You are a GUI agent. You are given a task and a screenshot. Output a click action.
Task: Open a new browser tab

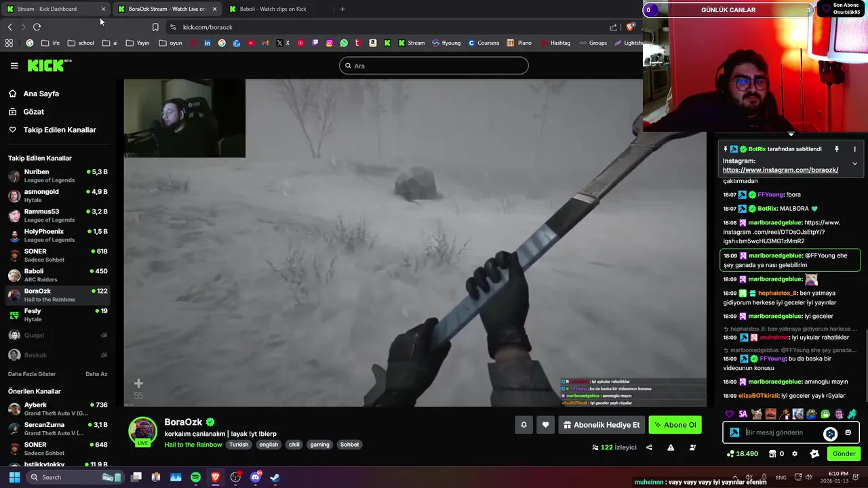[342, 9]
